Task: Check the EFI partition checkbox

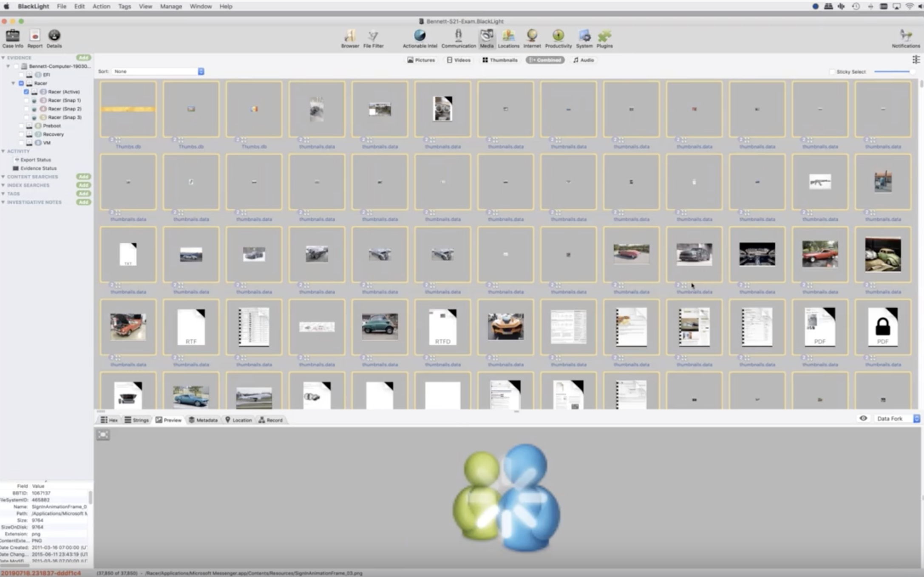Action: pyautogui.click(x=21, y=75)
